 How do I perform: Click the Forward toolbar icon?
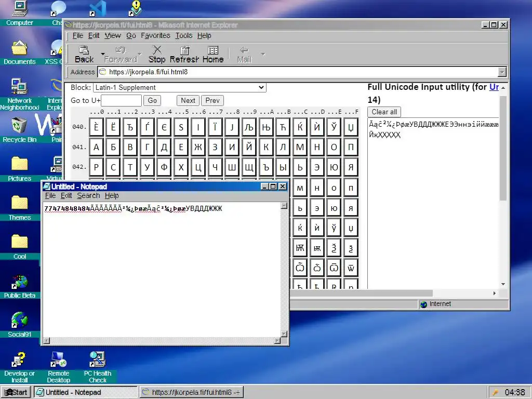[x=121, y=54]
